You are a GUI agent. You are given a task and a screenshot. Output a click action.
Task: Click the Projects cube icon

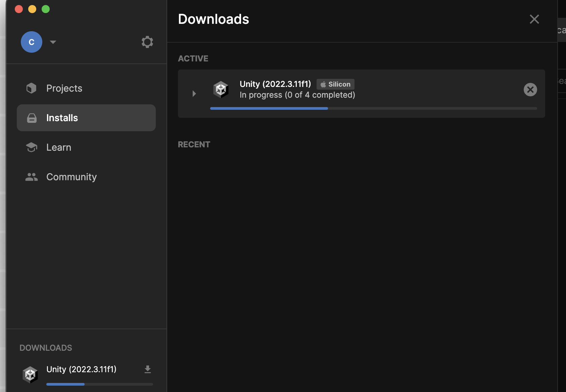pos(31,88)
